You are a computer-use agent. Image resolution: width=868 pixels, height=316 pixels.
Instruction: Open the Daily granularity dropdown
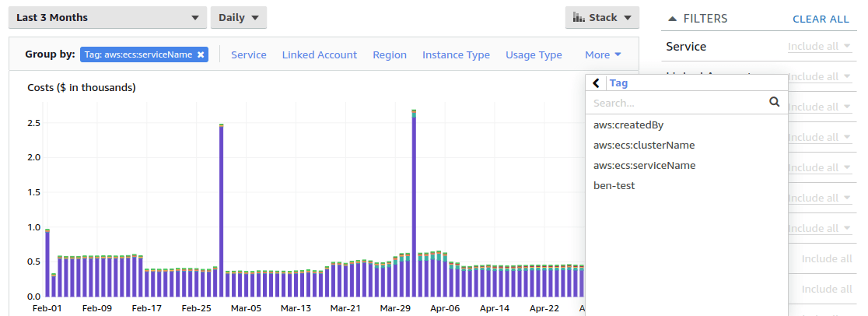pos(239,18)
